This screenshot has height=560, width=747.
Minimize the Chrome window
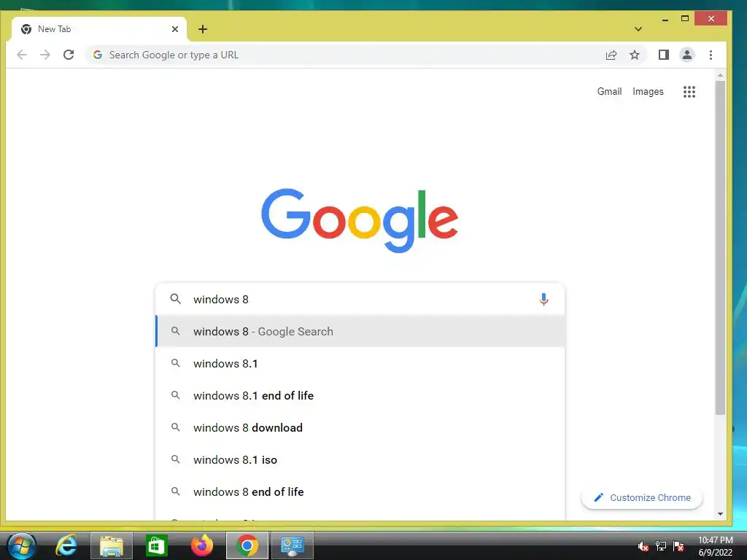pyautogui.click(x=665, y=20)
